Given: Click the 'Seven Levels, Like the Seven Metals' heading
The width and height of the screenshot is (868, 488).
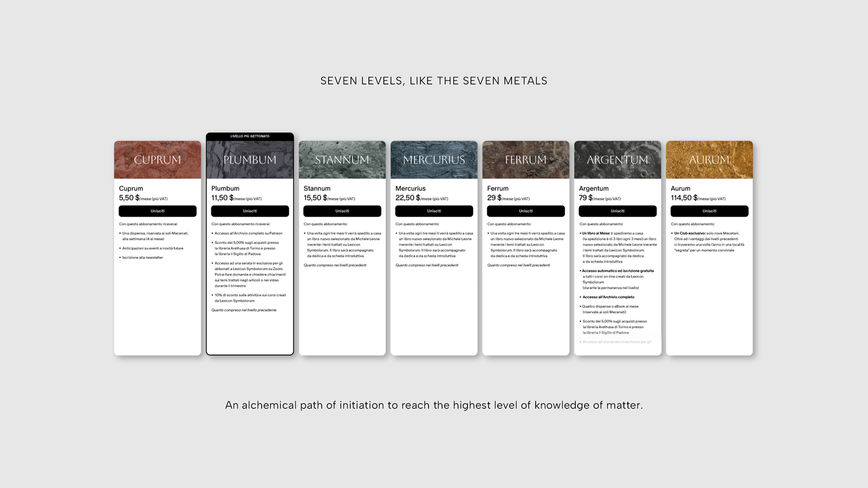Looking at the screenshot, I should [434, 81].
